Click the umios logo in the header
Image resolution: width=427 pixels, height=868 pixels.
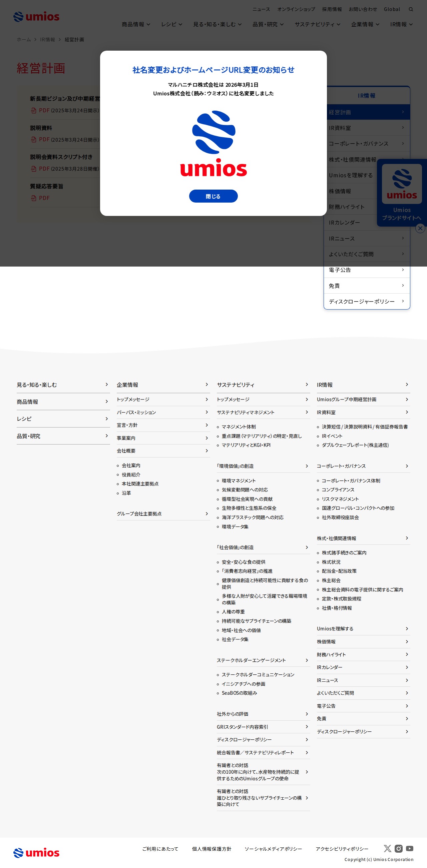pos(36,17)
